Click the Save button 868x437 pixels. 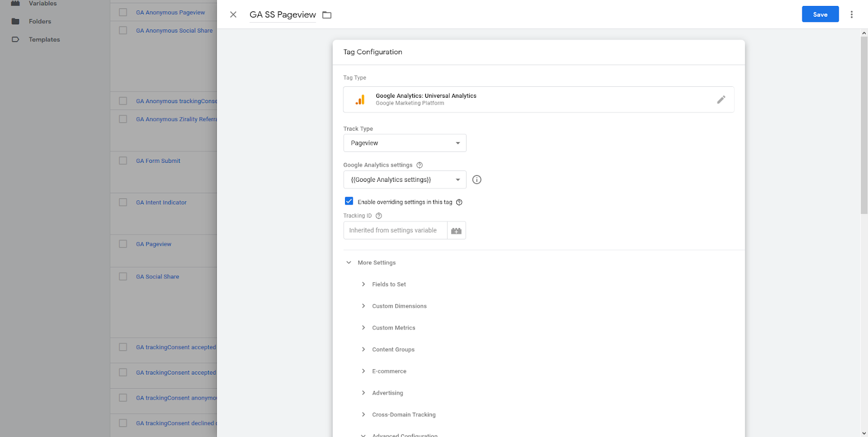tap(820, 15)
